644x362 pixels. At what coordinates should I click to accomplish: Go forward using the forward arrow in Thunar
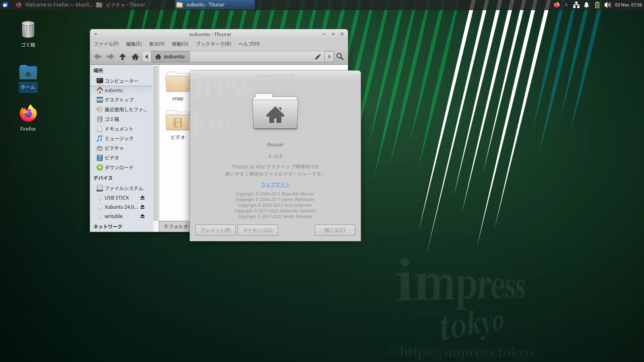110,57
